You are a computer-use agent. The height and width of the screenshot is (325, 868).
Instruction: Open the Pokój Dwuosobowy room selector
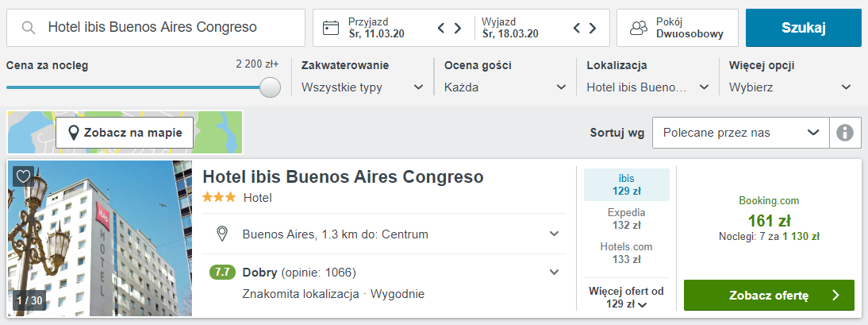[x=677, y=28]
